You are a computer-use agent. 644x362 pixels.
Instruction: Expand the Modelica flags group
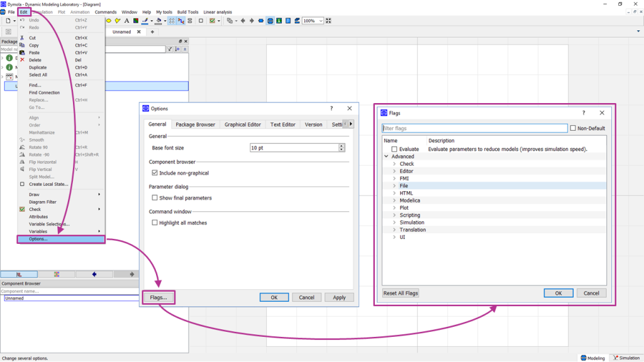(x=394, y=200)
